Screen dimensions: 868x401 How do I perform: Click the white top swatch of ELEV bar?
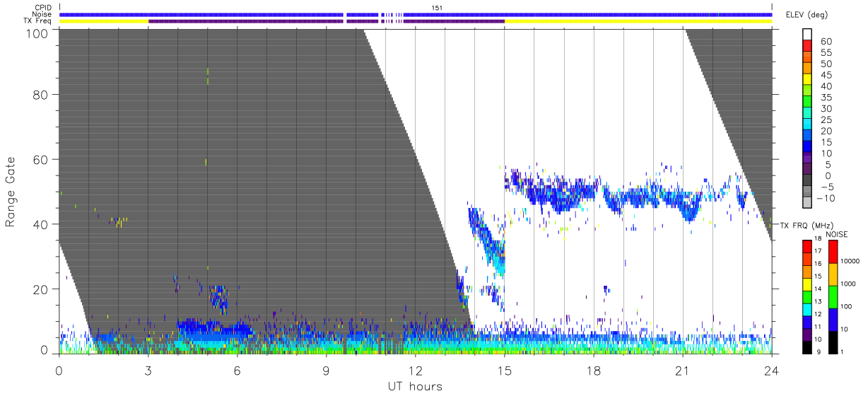[x=809, y=34]
